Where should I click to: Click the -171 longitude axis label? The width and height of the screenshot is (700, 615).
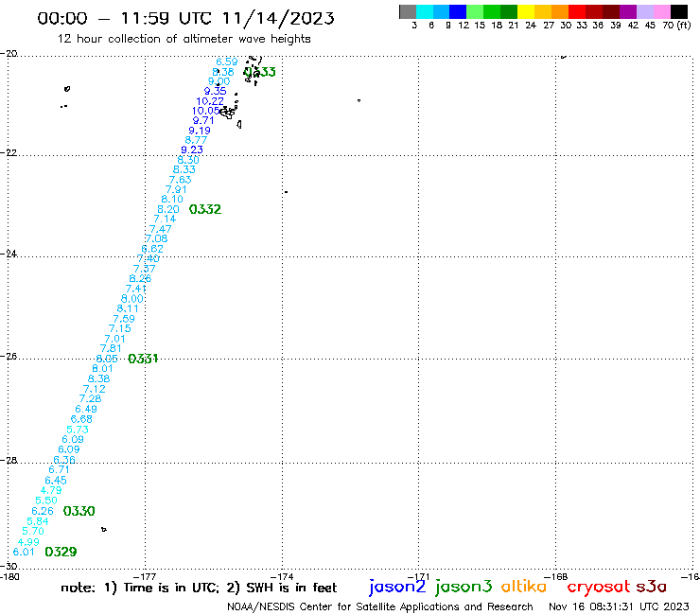tap(420, 576)
